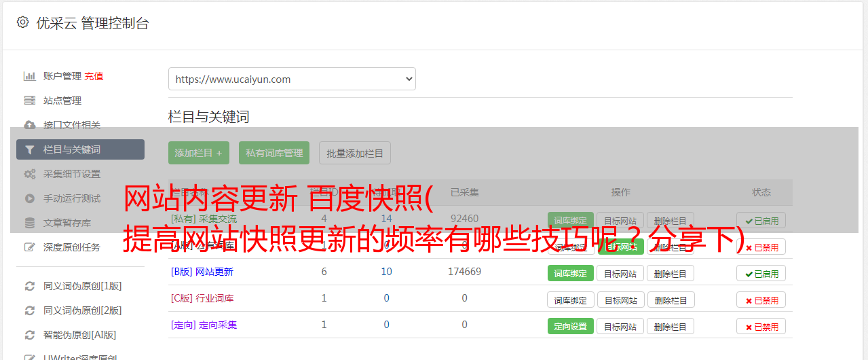The height and width of the screenshot is (360, 868).
Task: Click the 优采云 管理控制台 title
Action: [92, 23]
